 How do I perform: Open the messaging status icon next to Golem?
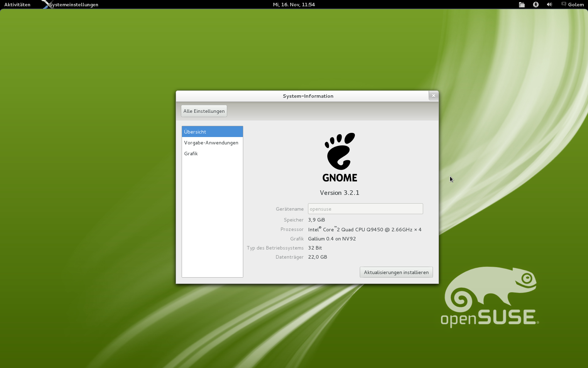[563, 5]
